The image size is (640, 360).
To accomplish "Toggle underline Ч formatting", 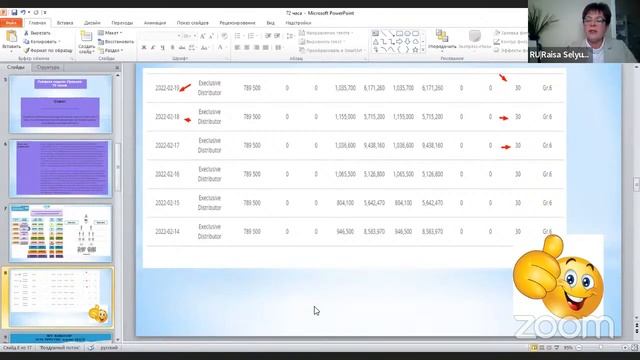I will (x=162, y=48).
